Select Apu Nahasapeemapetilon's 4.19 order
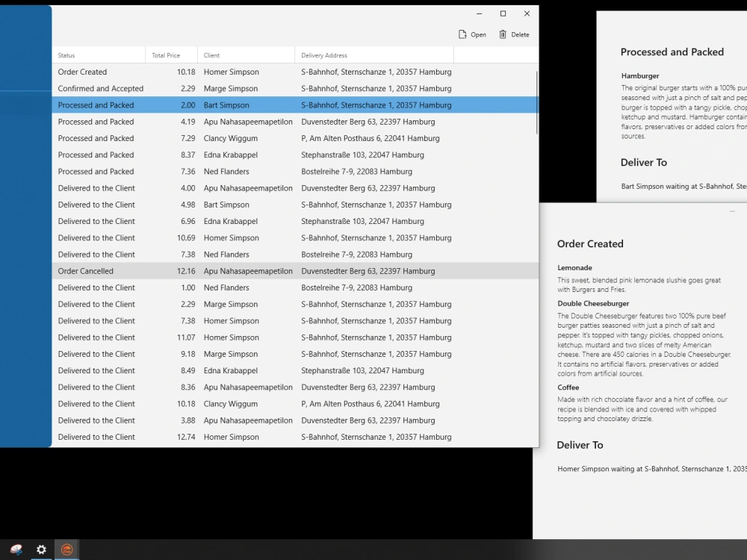The width and height of the screenshot is (747, 560). [224, 121]
